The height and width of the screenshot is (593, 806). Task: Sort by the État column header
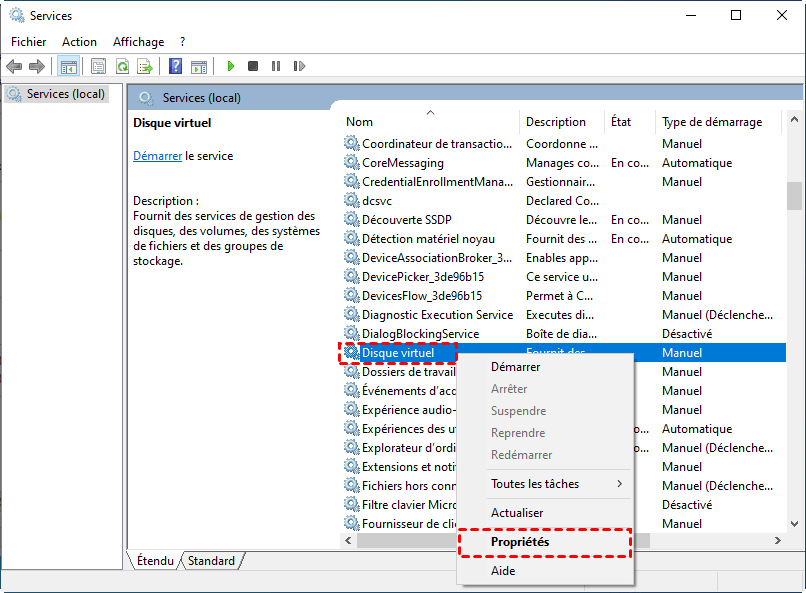pos(630,122)
